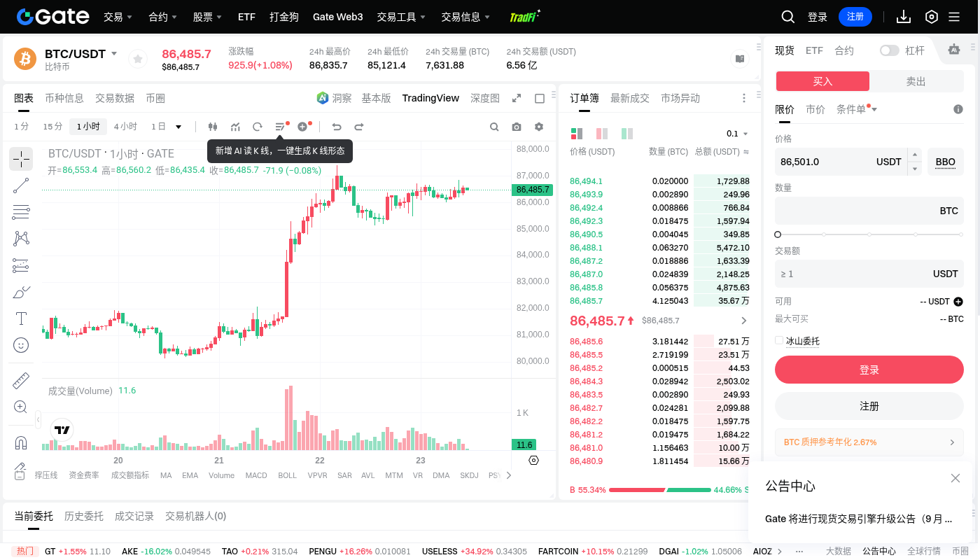
Task: Expand the 交易工具 dropdown
Action: point(402,17)
